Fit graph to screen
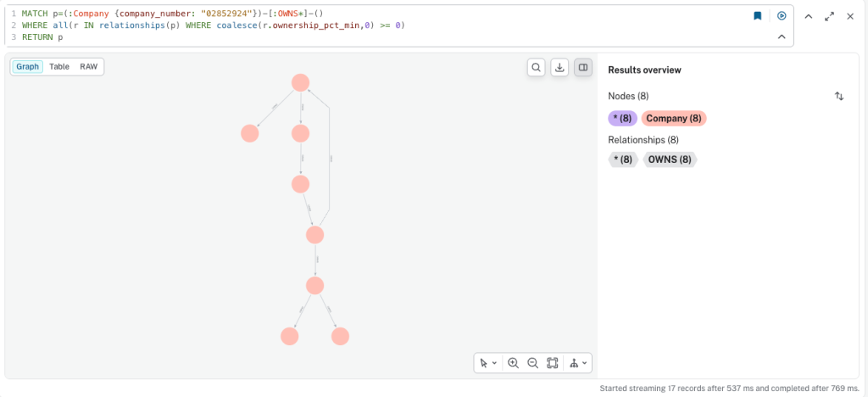The image size is (868, 397). coord(553,363)
